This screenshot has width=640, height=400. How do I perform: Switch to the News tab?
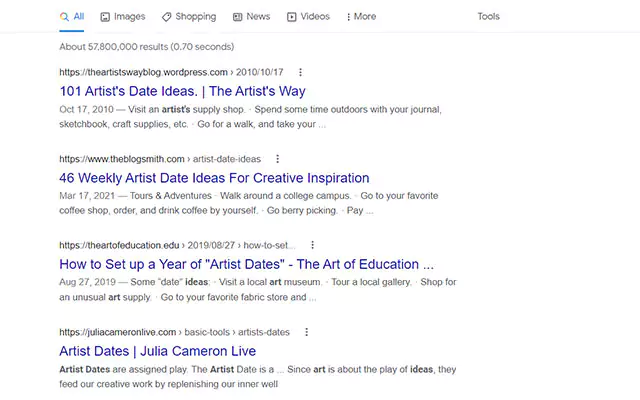coord(258,17)
